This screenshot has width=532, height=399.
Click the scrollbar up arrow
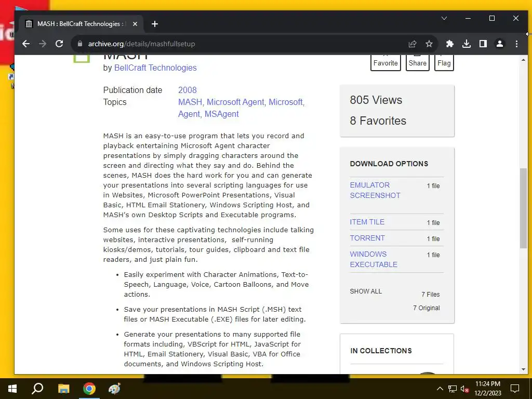tap(523, 60)
